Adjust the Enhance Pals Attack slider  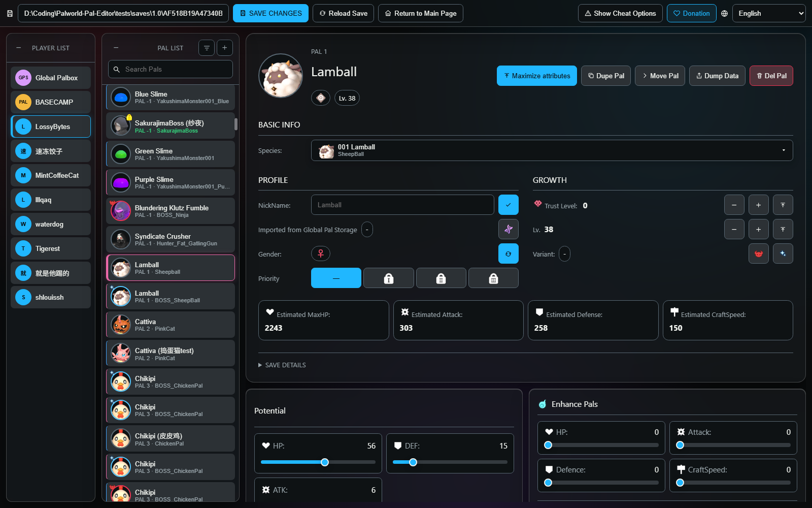tap(680, 445)
